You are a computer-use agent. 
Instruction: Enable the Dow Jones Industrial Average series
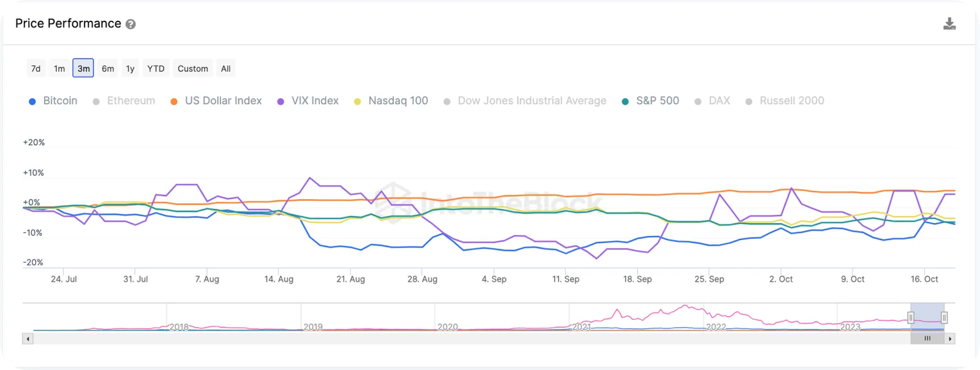[525, 101]
